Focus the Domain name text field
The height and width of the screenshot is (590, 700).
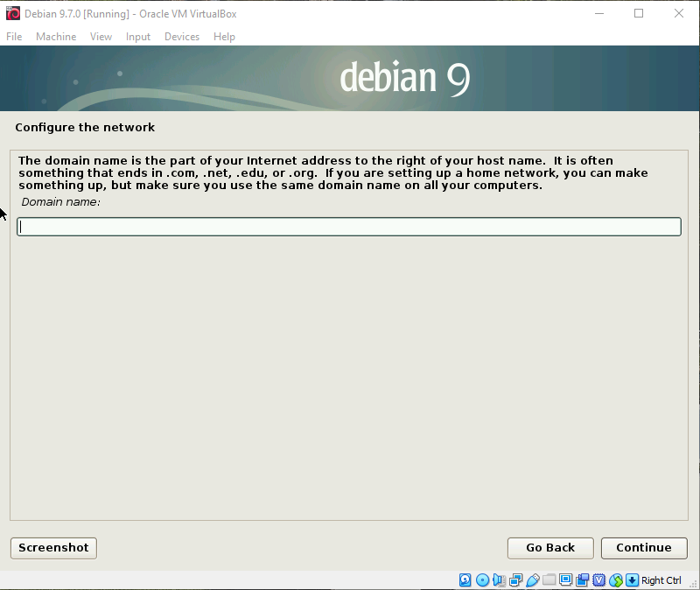(x=349, y=227)
